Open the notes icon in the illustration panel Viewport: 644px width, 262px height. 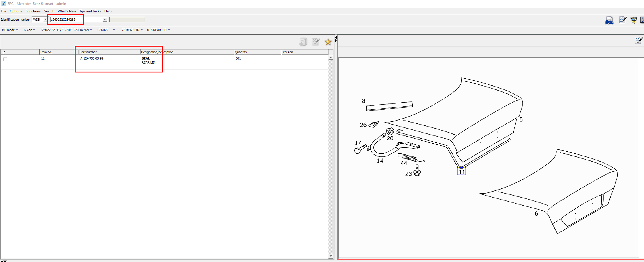pyautogui.click(x=639, y=41)
